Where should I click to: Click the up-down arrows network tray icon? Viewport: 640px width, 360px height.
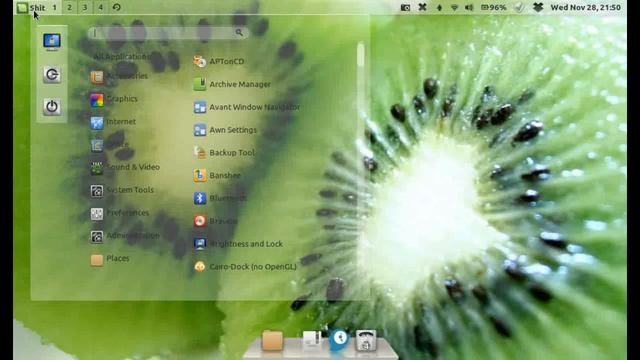pyautogui.click(x=439, y=7)
